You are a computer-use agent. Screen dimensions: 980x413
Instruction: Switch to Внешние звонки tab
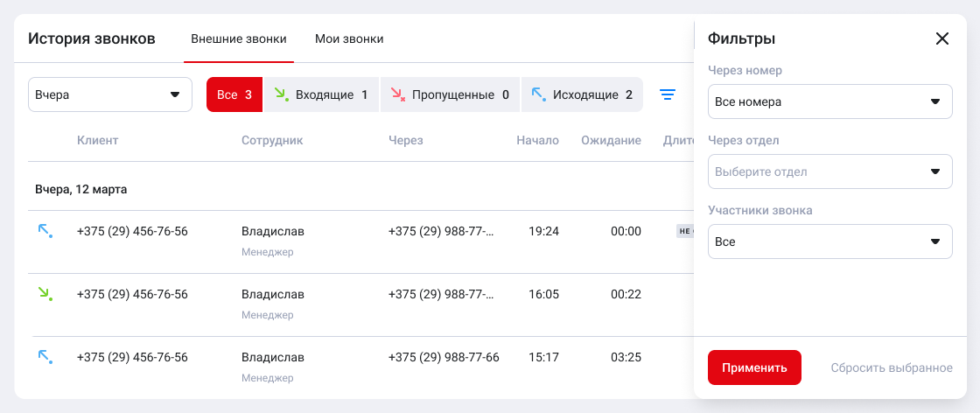pos(238,38)
